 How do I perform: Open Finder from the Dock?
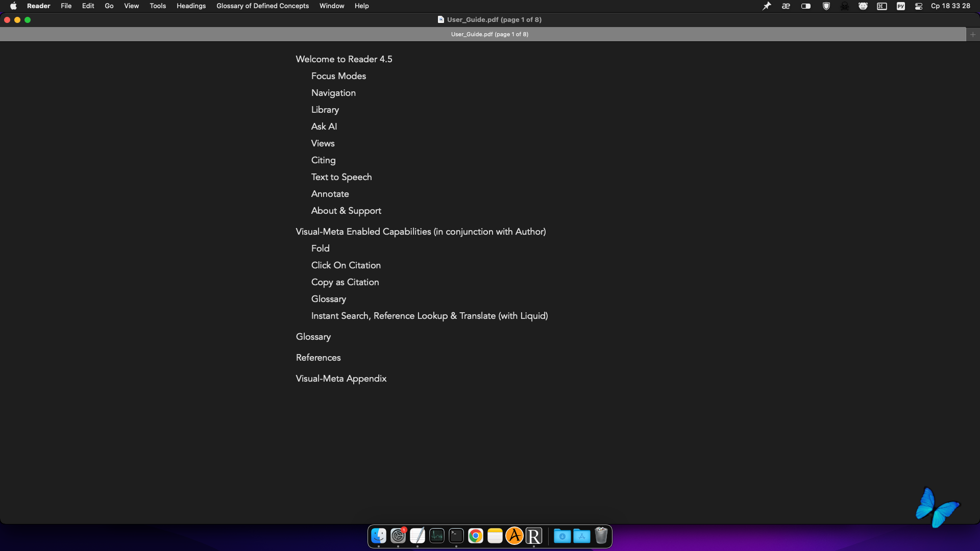point(379,536)
